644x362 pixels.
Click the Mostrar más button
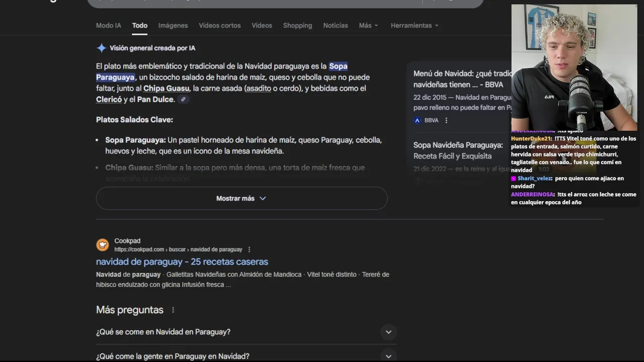click(x=242, y=199)
